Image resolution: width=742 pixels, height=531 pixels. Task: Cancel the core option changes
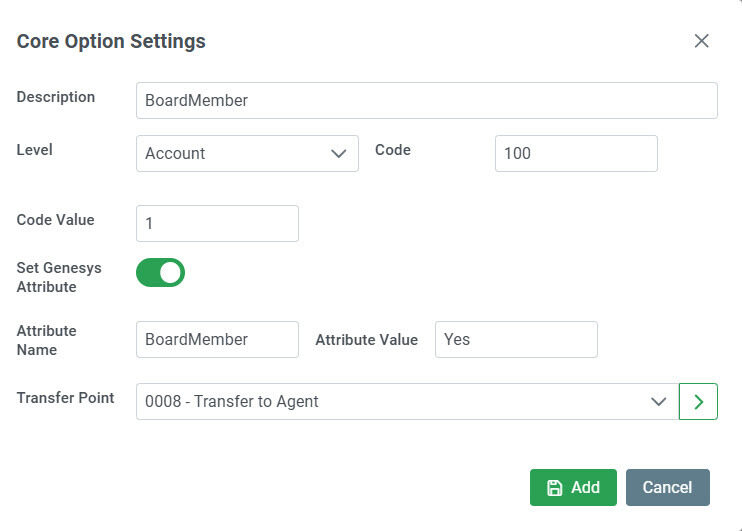tap(668, 487)
